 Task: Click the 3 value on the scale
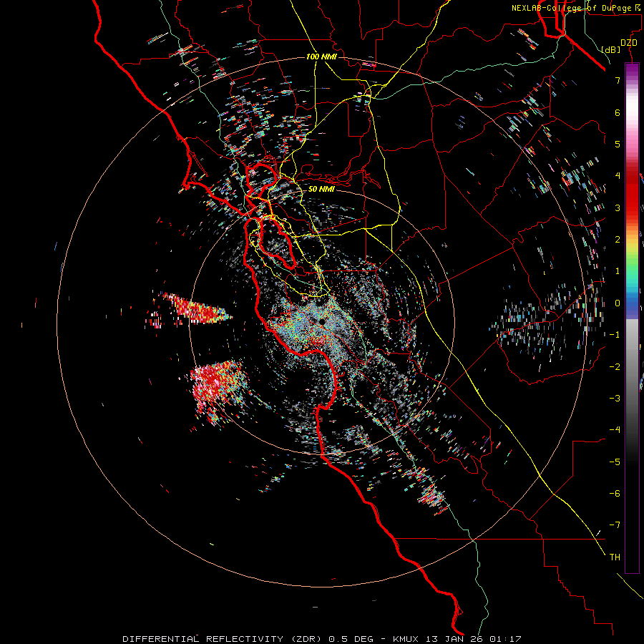[618, 208]
